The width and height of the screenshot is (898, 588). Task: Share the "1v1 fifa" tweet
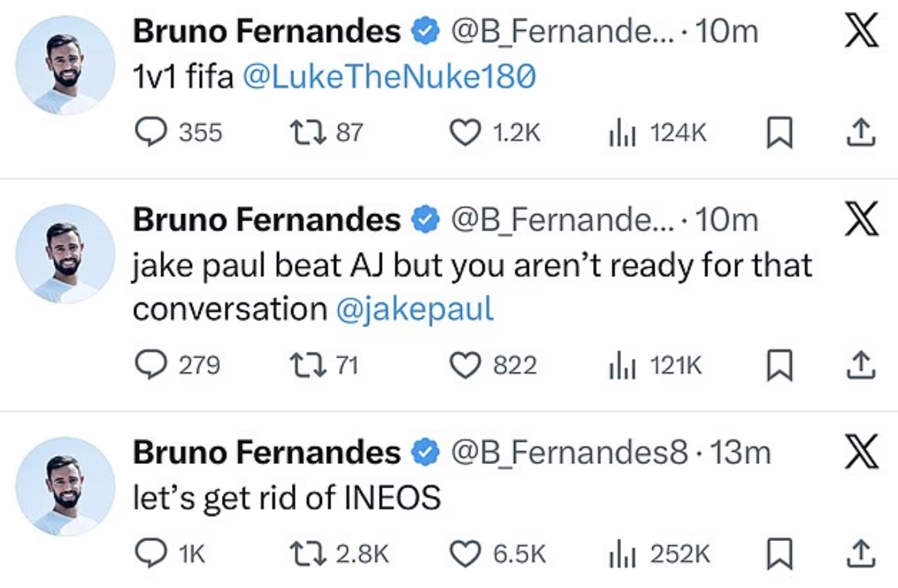click(861, 132)
